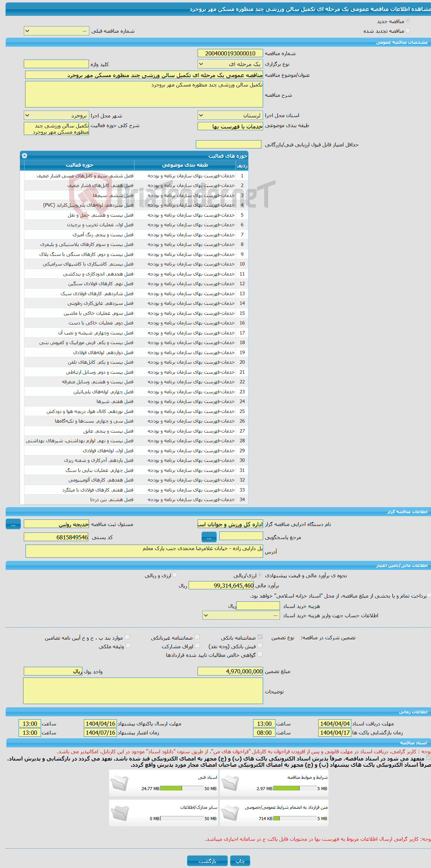Image resolution: width=431 pixels, height=868 pixels.
Task: Select the مناقصه جدید radio button
Action: (408, 21)
